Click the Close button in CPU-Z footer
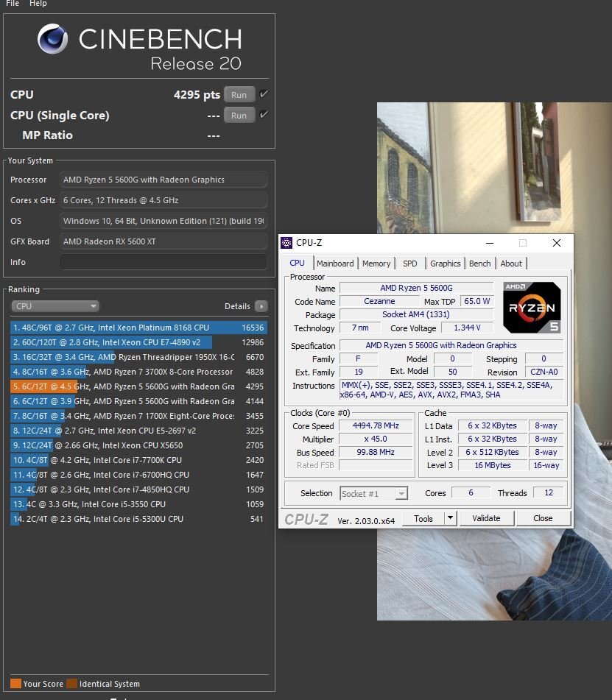The height and width of the screenshot is (700, 612). click(x=543, y=518)
